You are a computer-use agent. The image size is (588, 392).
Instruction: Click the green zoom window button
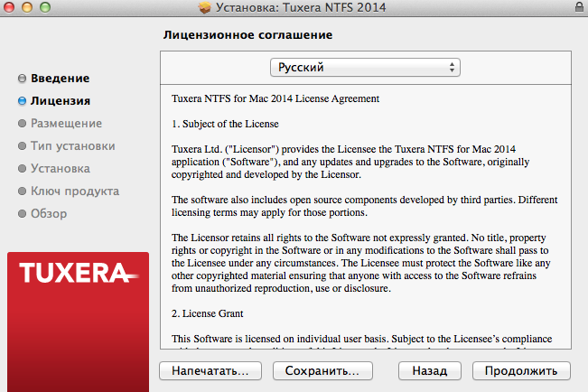[45, 6]
